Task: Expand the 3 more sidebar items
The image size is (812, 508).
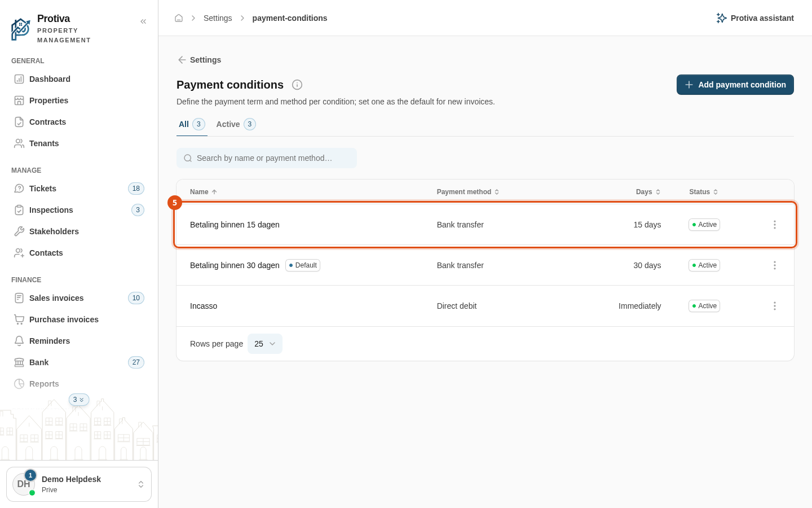Action: (79, 400)
